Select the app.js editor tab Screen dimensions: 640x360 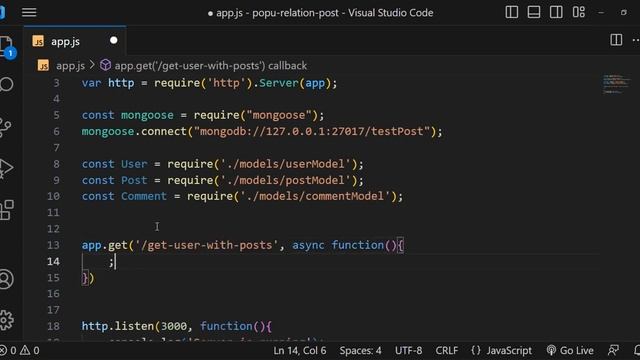75,41
